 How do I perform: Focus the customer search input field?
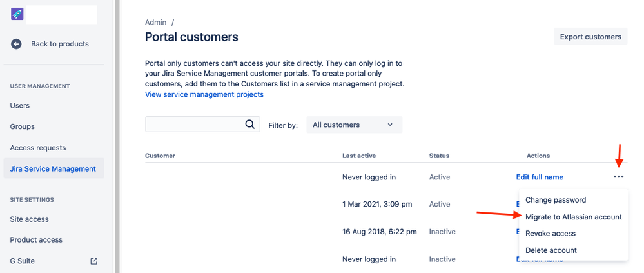[193, 125]
